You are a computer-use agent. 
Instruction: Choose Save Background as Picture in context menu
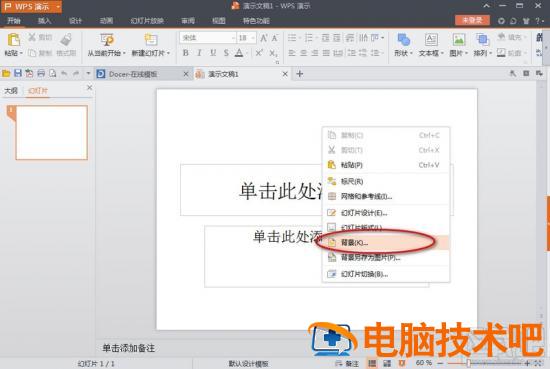[x=386, y=257]
